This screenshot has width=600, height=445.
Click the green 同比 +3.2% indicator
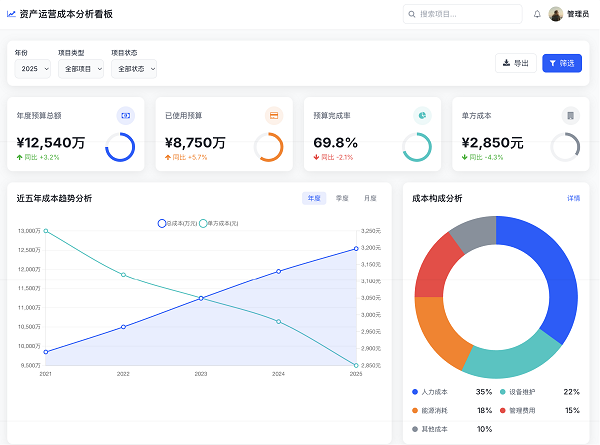point(38,157)
